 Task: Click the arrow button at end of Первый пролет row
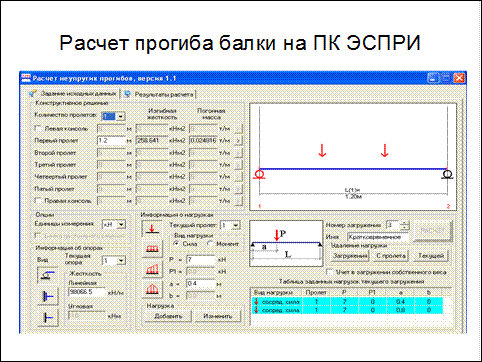click(238, 141)
